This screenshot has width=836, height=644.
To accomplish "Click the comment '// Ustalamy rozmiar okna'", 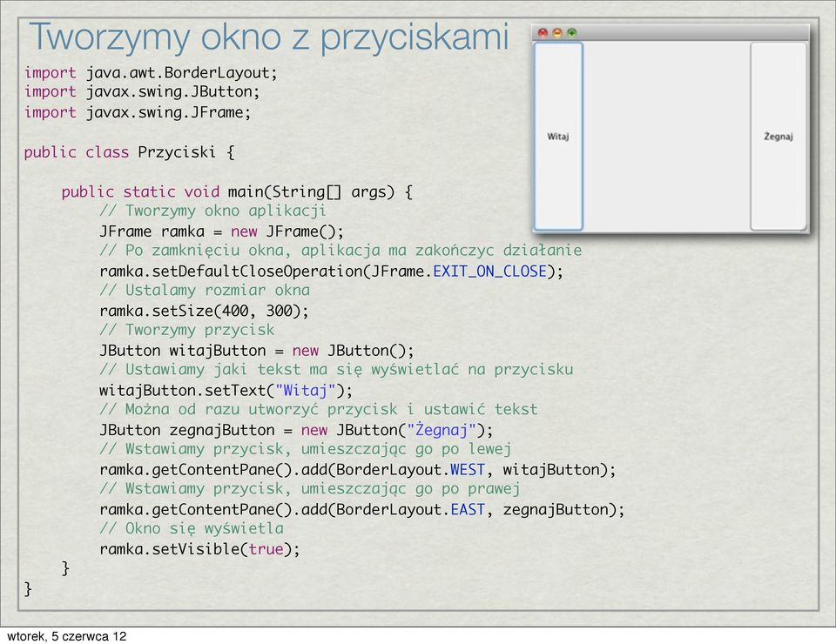I will click(x=205, y=291).
